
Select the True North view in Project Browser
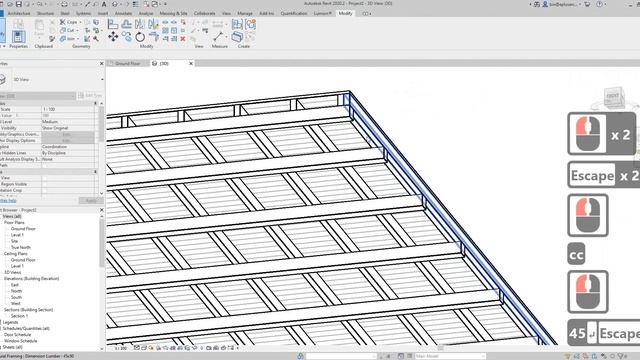click(x=21, y=247)
